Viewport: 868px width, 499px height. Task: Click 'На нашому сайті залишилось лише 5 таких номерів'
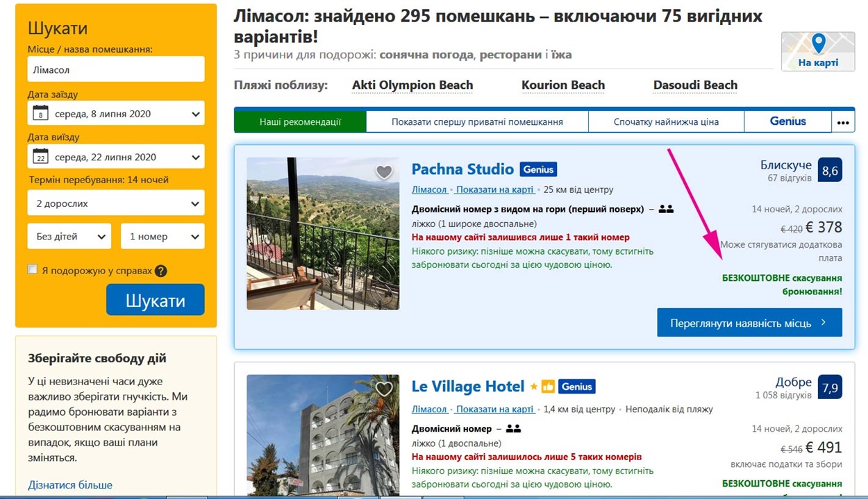pyautogui.click(x=526, y=457)
